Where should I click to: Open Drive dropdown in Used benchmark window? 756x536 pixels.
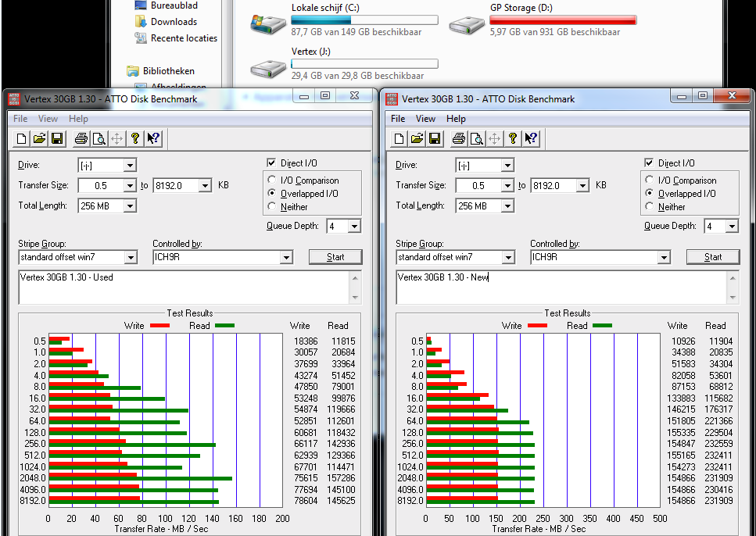[129, 166]
